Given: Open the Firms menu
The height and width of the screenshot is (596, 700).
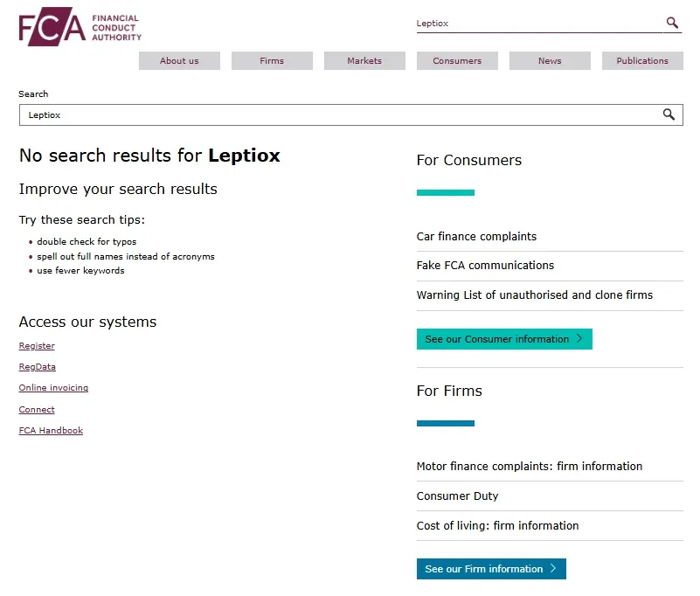Looking at the screenshot, I should point(272,61).
